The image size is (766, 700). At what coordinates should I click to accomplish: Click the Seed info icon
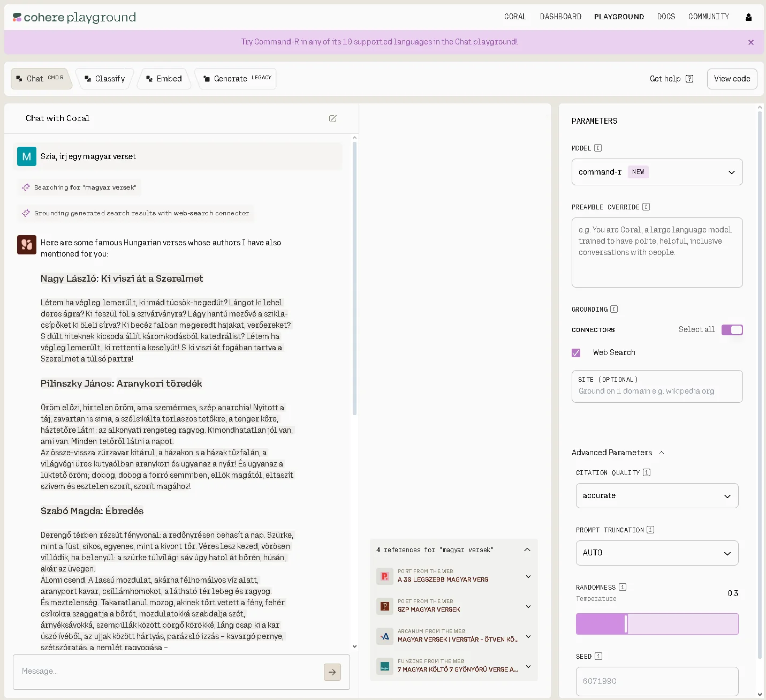click(x=598, y=656)
